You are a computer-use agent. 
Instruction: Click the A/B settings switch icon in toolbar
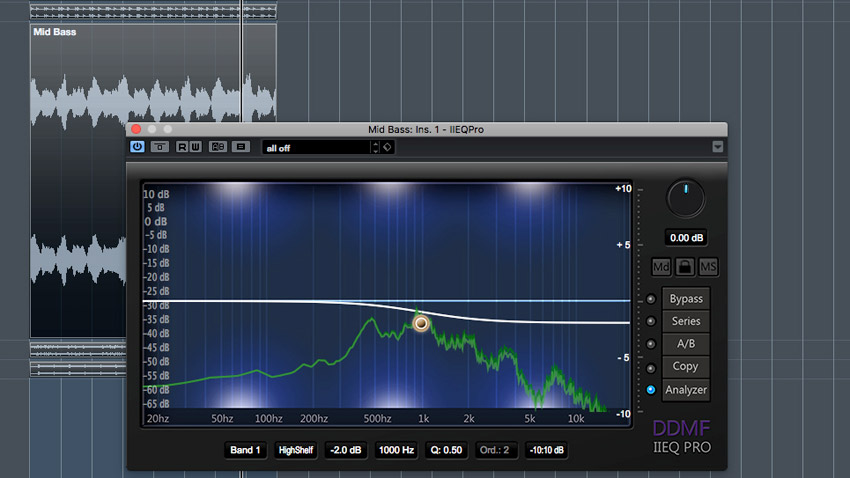point(218,147)
